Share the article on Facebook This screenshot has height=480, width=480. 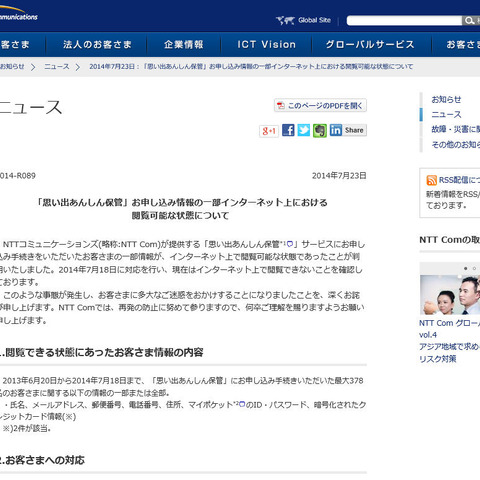point(288,130)
